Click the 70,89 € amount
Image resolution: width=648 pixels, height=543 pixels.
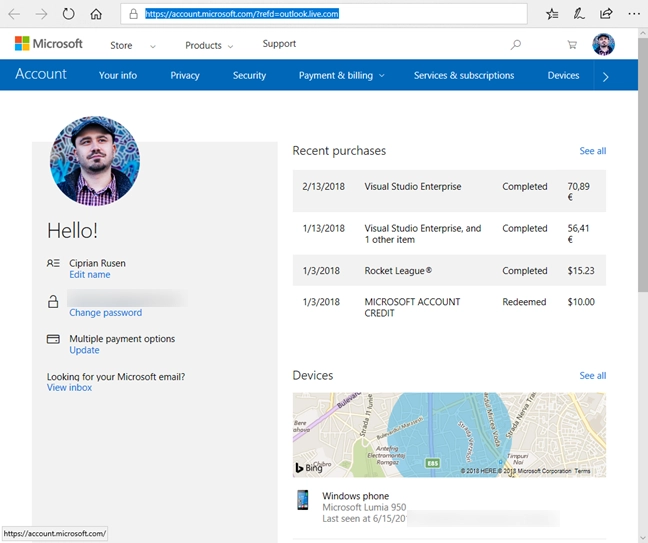pyautogui.click(x=578, y=191)
